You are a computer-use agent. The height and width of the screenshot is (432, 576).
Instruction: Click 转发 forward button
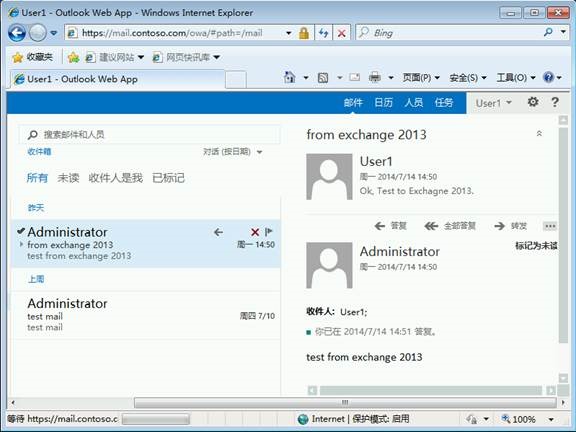[x=511, y=226]
